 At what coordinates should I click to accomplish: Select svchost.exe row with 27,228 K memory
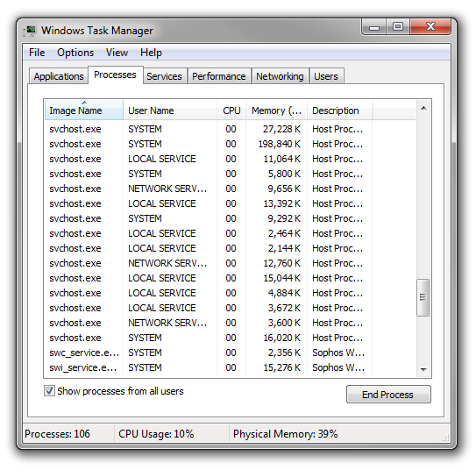coord(230,129)
